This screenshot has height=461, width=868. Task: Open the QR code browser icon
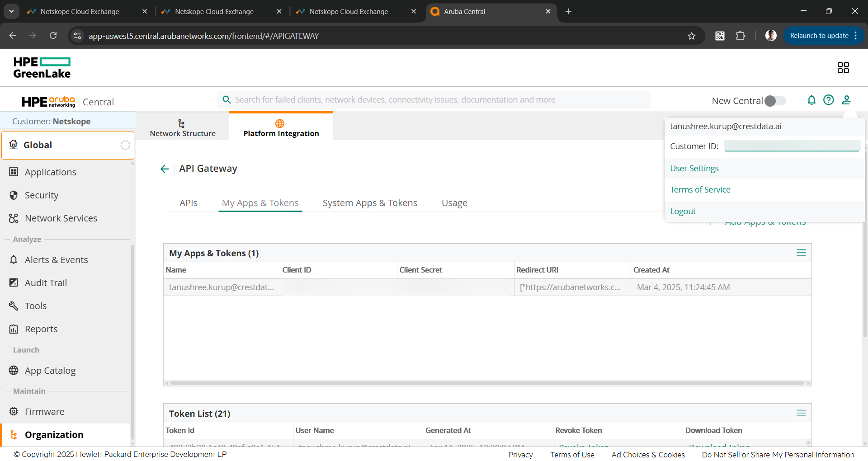[720, 36]
